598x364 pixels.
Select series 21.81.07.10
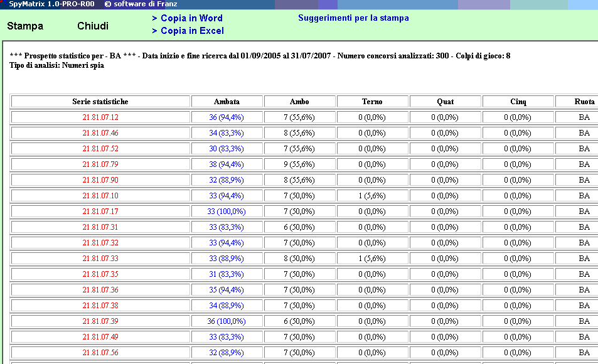click(100, 195)
